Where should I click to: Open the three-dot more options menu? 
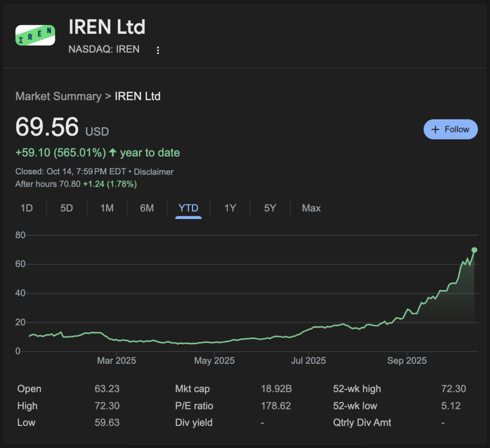158,50
